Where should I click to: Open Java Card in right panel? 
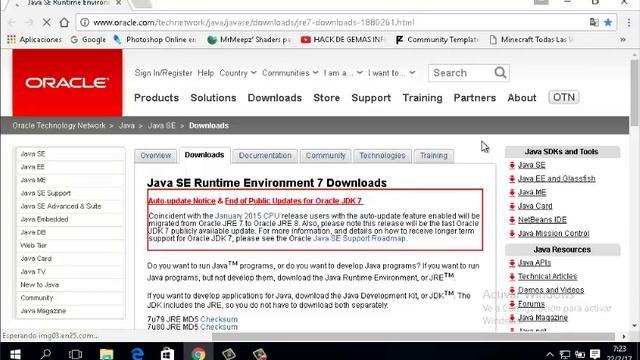point(535,206)
